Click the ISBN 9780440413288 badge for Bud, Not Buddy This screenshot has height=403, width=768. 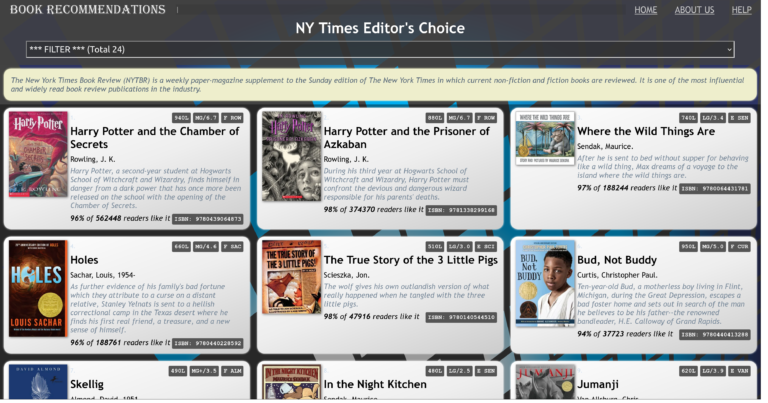(715, 335)
